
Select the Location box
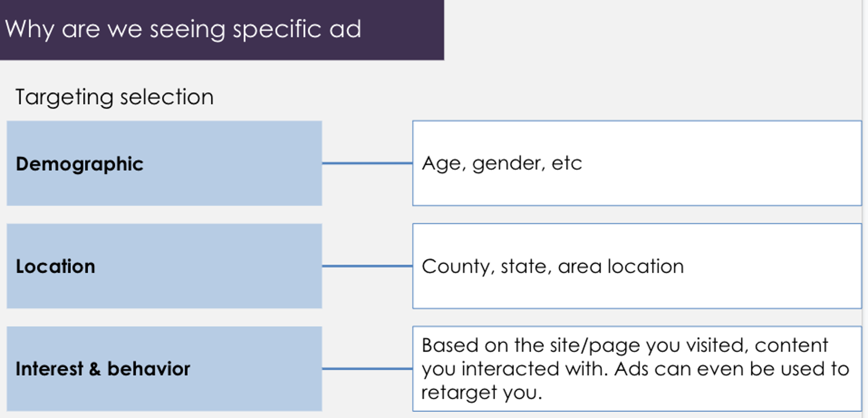pos(164,266)
